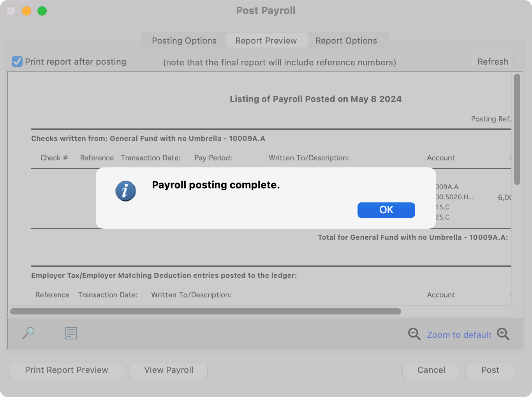
Task: Open the Report Options tab
Action: 346,40
